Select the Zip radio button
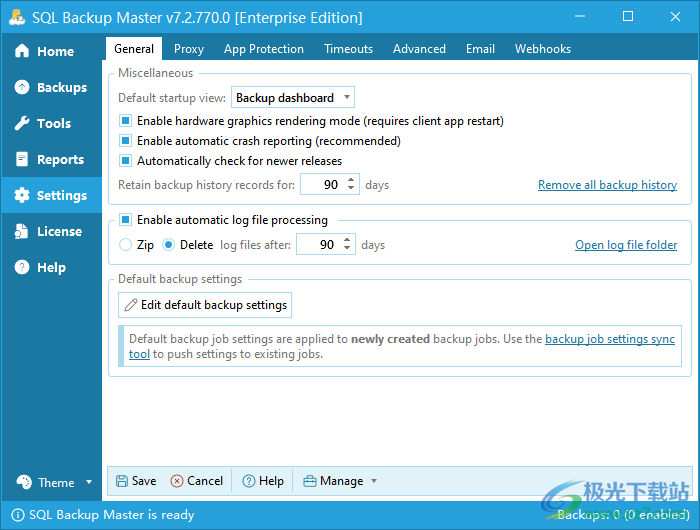The image size is (700, 530). tap(126, 245)
